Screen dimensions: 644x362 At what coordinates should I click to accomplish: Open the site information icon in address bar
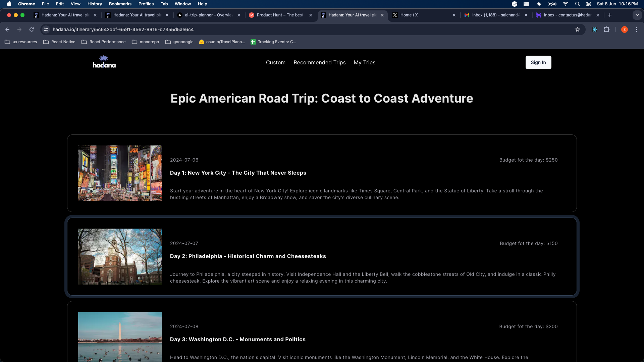(x=46, y=29)
